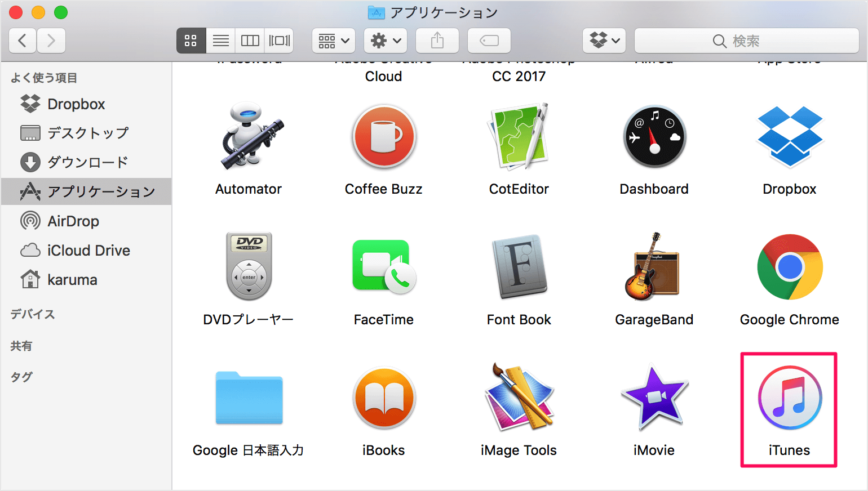Select the DVDプレーヤー app icon

click(x=249, y=266)
